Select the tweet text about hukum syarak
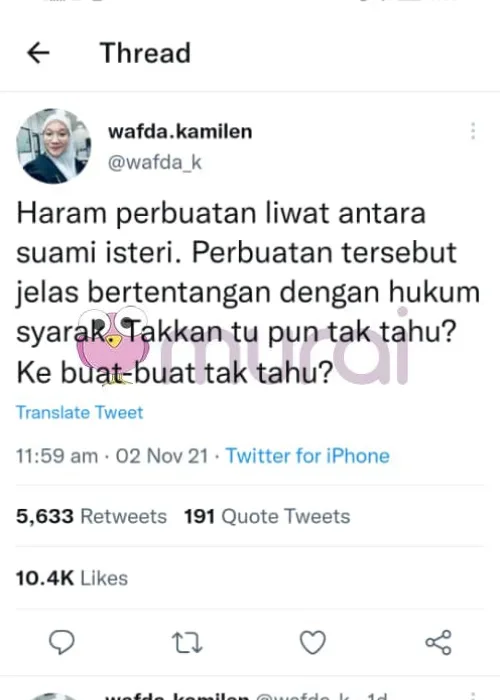Viewport: 500px width, 700px height. coord(248,292)
